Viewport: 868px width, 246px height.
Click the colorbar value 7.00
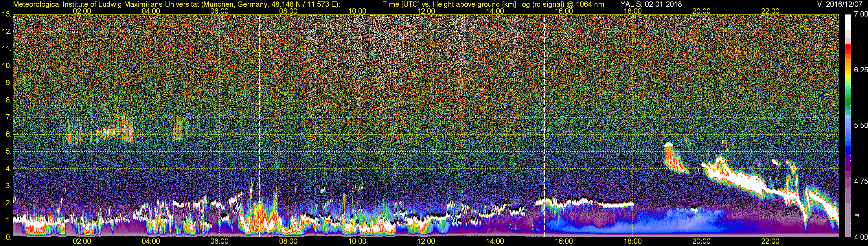tap(860, 14)
